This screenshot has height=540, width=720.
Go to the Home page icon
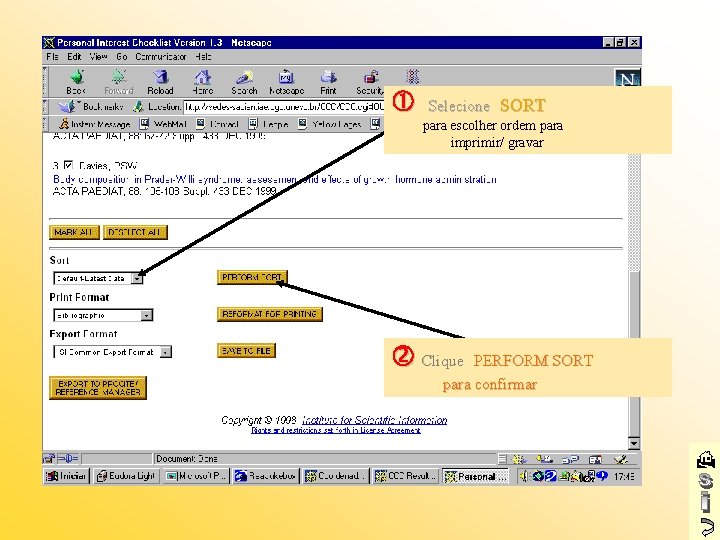[x=202, y=82]
